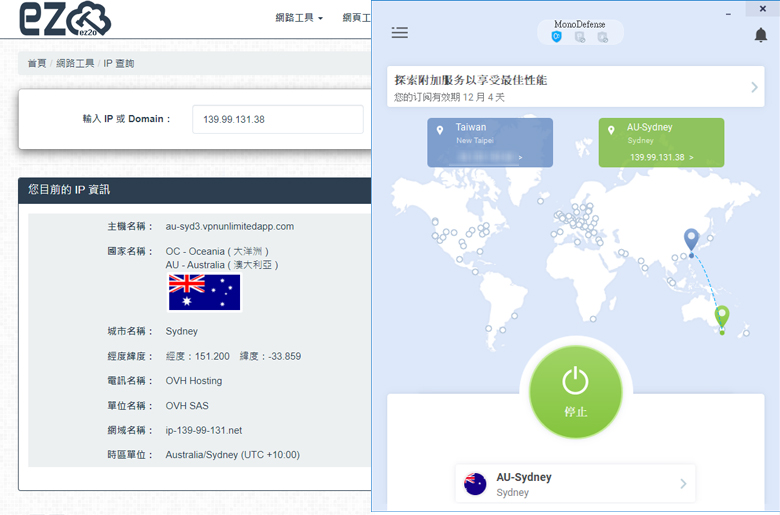Expand the 網路工具 dropdown menu
This screenshot has height=515, width=780.
[x=299, y=18]
